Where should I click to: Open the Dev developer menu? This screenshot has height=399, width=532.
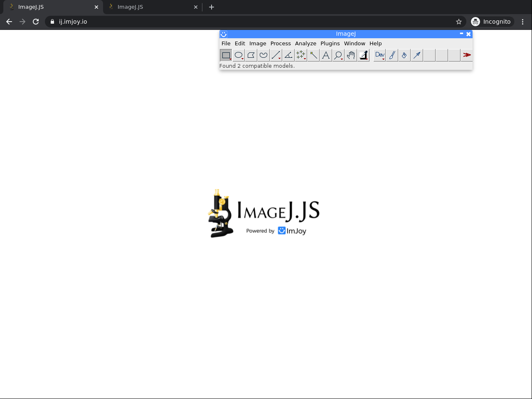[x=379, y=55]
